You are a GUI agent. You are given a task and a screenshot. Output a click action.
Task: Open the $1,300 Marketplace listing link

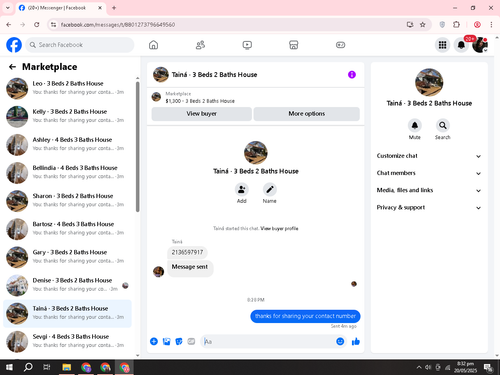(200, 101)
